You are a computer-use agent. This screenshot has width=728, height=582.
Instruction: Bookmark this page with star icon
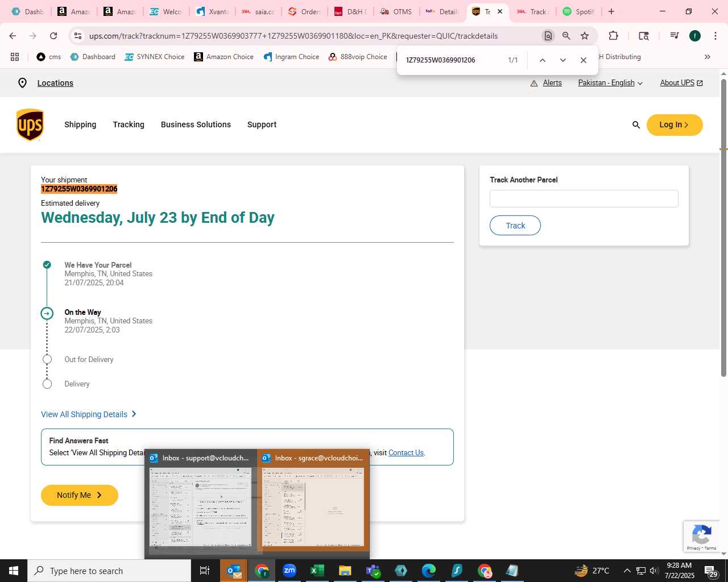585,36
